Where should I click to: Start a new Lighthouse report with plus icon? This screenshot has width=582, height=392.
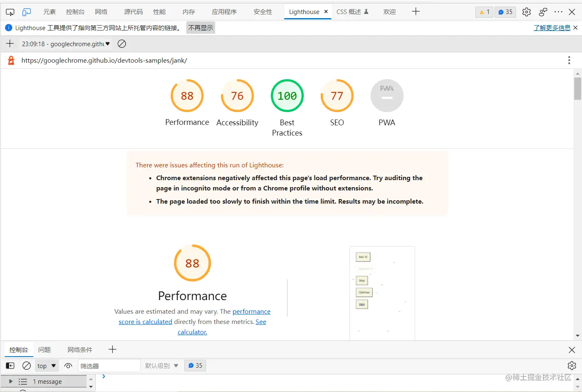[10, 44]
